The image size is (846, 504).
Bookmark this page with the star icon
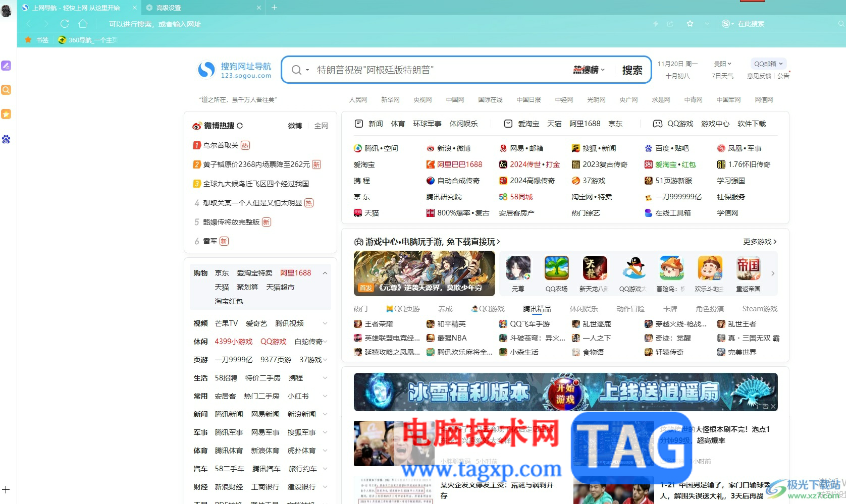(690, 24)
